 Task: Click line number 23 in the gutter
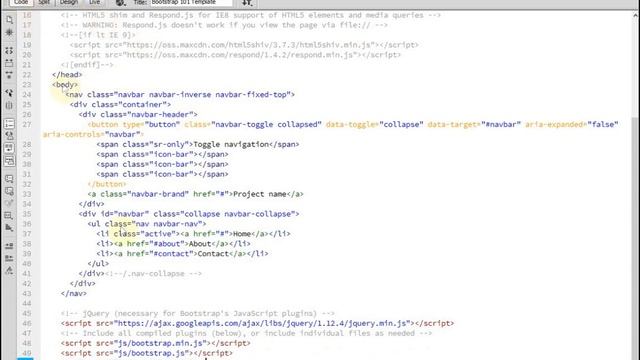click(27, 84)
